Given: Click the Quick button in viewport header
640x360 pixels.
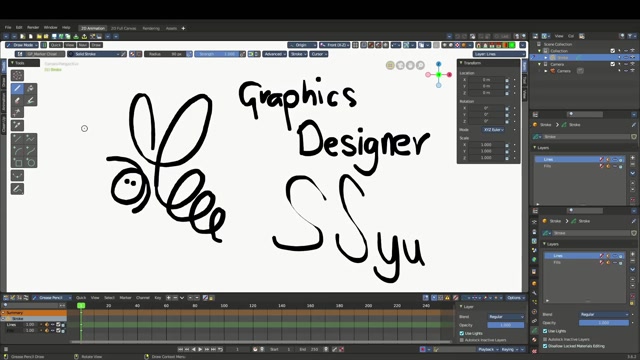Looking at the screenshot, I should coord(56,45).
